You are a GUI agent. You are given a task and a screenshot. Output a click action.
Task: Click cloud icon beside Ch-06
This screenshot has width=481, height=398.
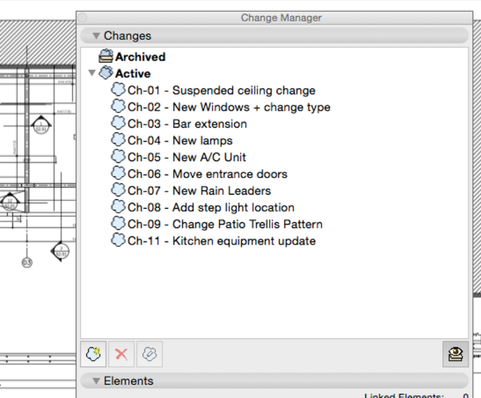coord(118,173)
